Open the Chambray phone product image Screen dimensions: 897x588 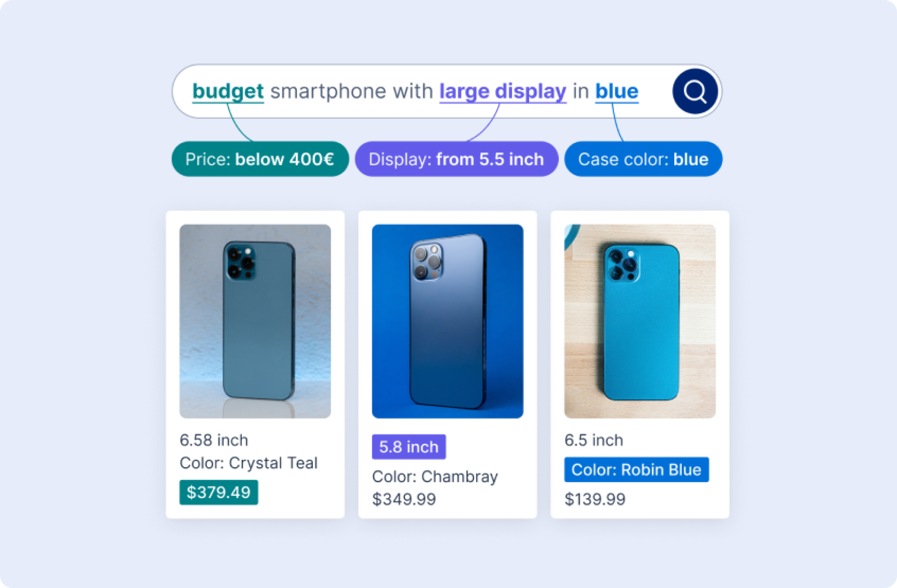click(x=448, y=321)
